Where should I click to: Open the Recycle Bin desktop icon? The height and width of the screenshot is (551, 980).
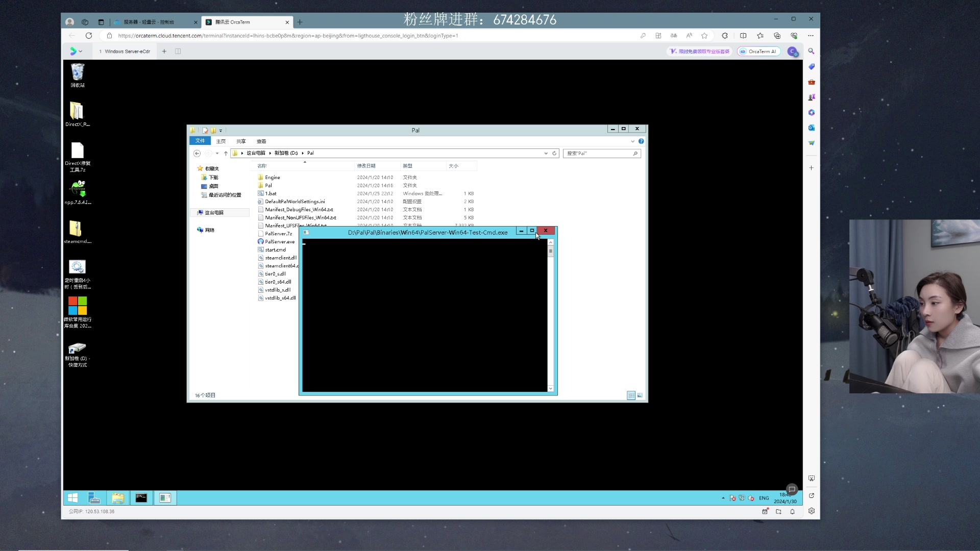[78, 75]
